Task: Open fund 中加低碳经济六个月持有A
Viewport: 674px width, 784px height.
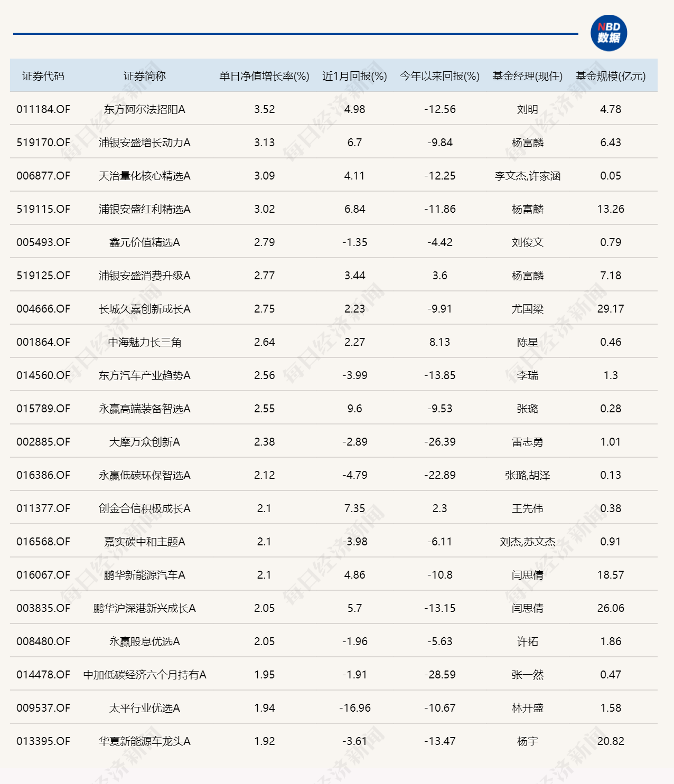Action: pos(145,675)
